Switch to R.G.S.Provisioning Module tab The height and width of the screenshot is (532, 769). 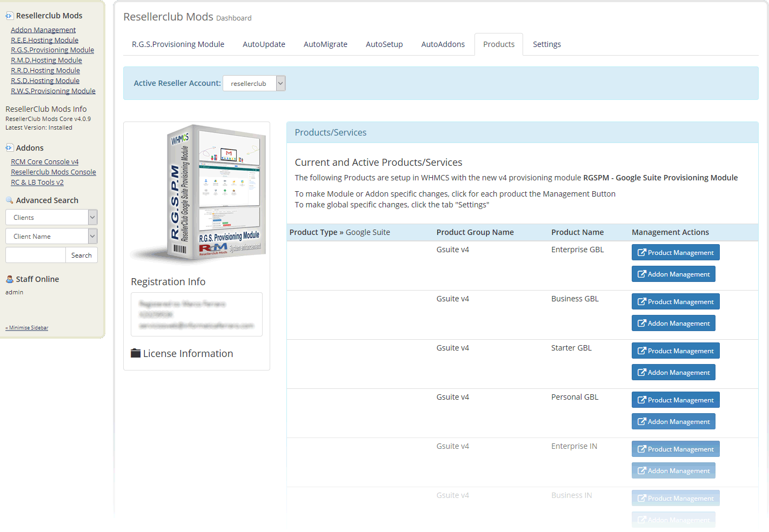pyautogui.click(x=178, y=44)
